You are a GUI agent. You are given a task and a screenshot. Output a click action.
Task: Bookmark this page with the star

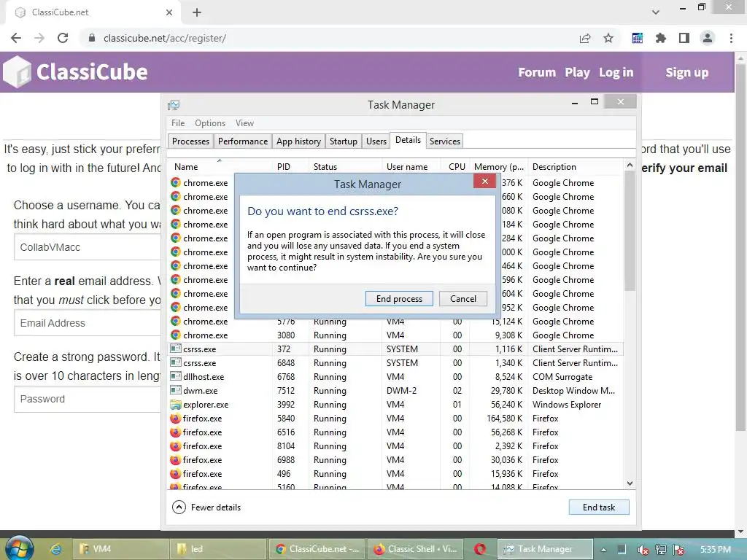click(x=608, y=38)
